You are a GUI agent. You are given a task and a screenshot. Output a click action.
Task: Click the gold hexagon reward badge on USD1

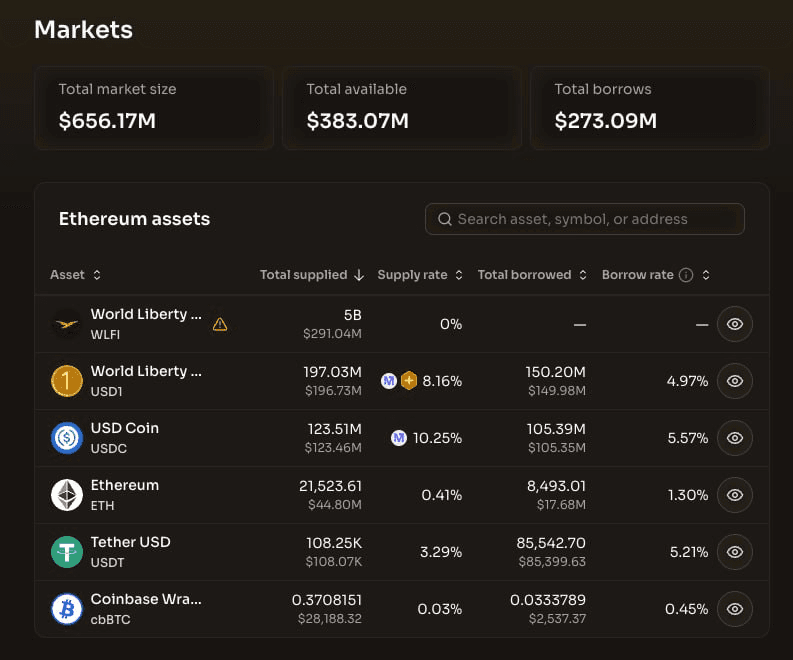click(x=409, y=381)
